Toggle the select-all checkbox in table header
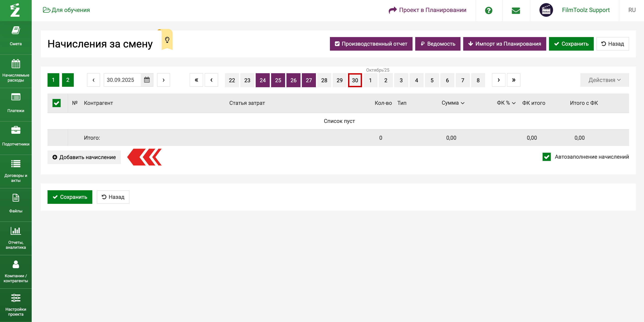Viewport: 644px width, 322px height. tap(57, 103)
